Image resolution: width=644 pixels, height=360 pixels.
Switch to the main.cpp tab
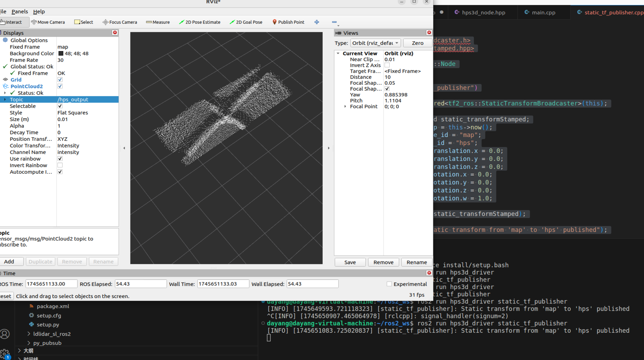pos(540,12)
